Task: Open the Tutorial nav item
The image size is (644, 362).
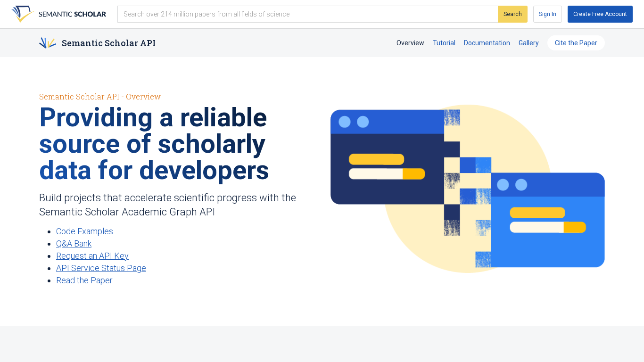Action: [x=444, y=43]
